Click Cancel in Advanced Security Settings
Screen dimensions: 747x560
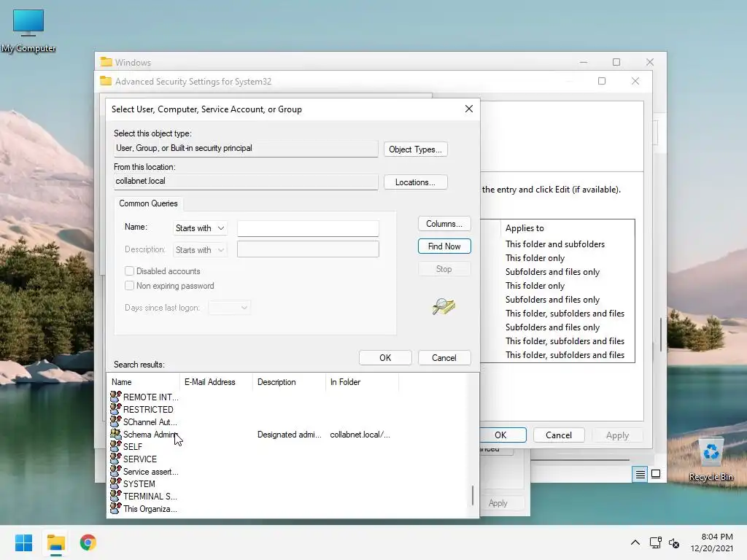click(x=558, y=435)
